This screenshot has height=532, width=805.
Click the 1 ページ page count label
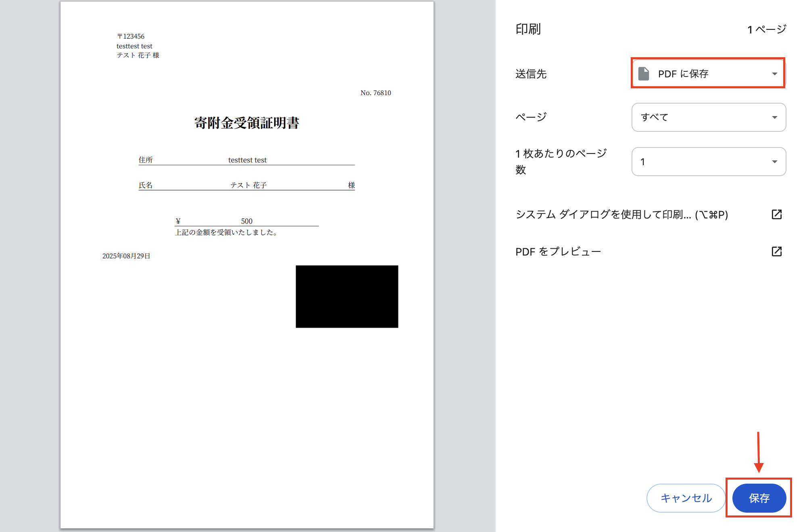click(x=767, y=29)
